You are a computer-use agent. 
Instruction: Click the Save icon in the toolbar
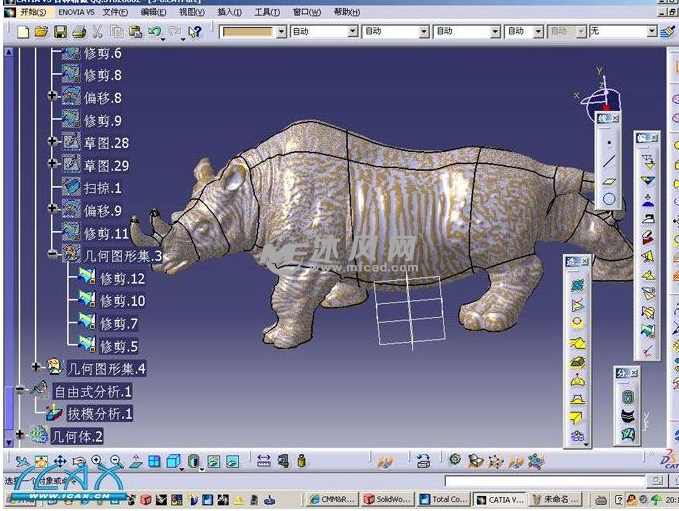tap(59, 32)
